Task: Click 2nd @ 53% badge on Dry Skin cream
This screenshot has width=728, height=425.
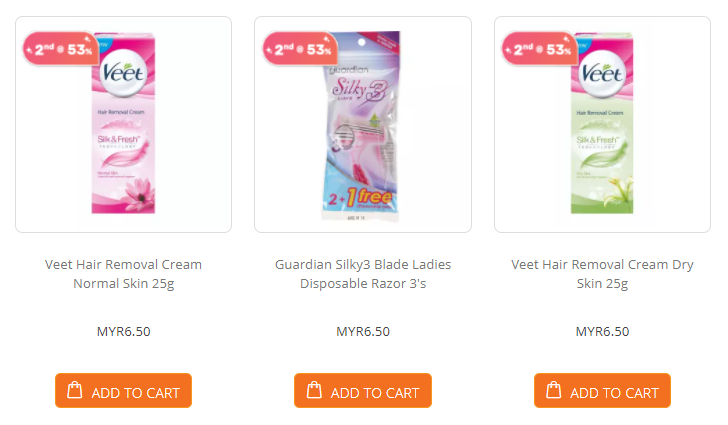Action: pyautogui.click(x=540, y=49)
